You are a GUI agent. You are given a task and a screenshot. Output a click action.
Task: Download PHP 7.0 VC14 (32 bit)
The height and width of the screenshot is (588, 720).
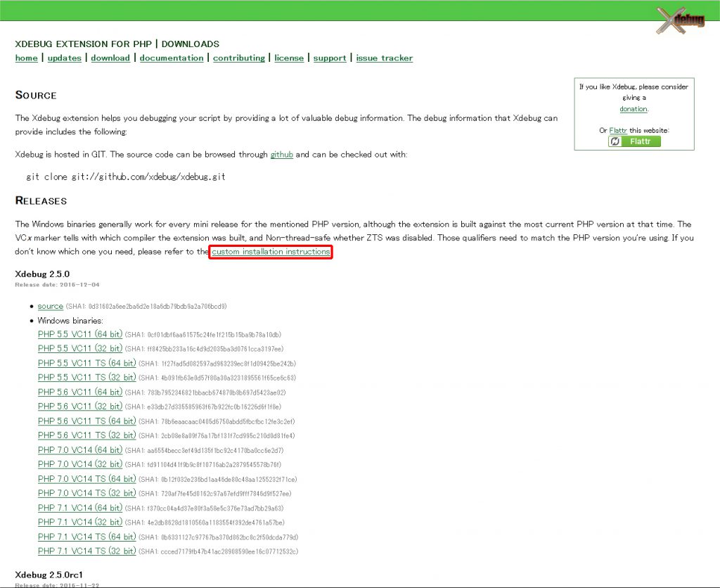pos(80,464)
